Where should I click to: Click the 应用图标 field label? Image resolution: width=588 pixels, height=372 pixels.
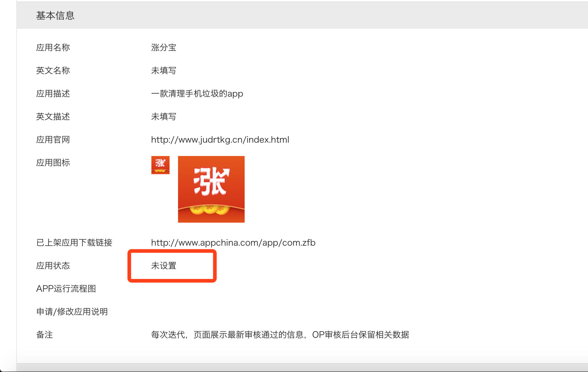pos(53,163)
